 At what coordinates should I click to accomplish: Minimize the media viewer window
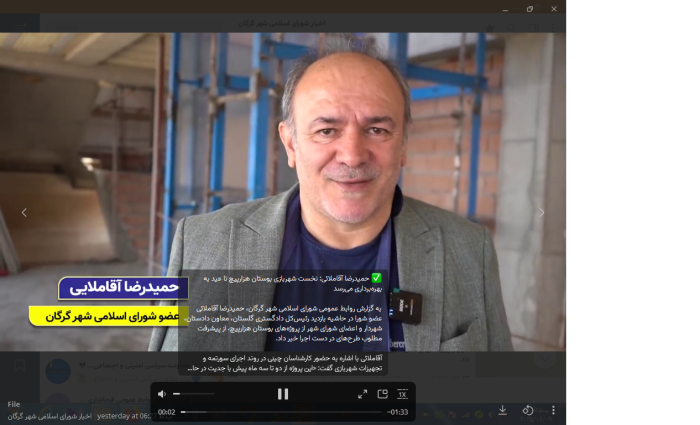click(x=505, y=8)
